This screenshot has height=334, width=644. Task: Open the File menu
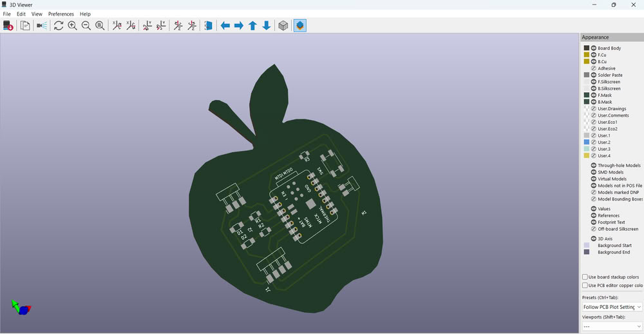(6, 14)
